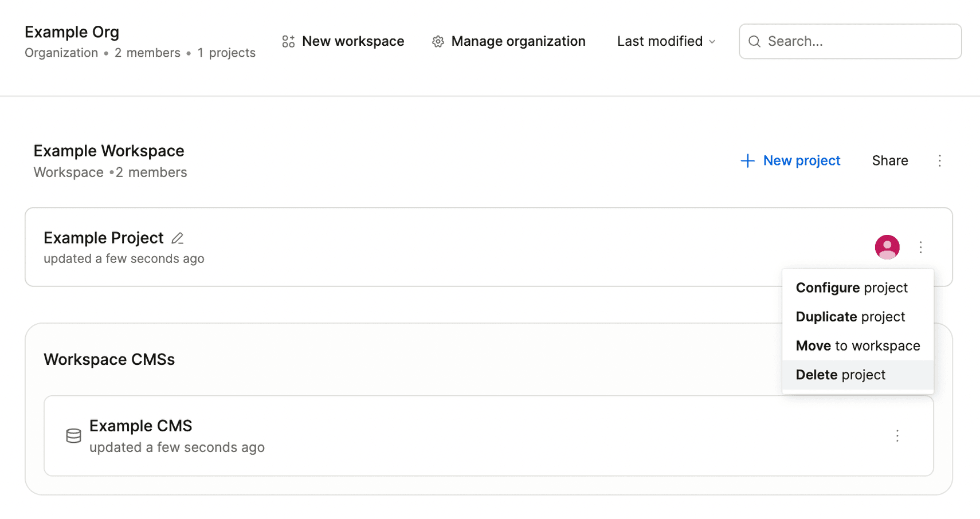Click the New workspace grid icon

(x=288, y=41)
